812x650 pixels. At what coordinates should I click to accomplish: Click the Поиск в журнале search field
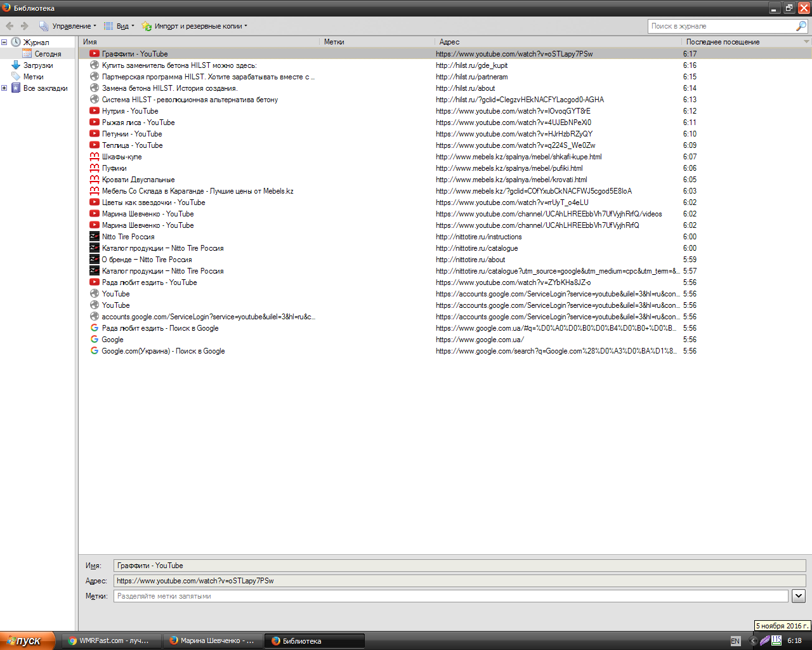tap(721, 26)
